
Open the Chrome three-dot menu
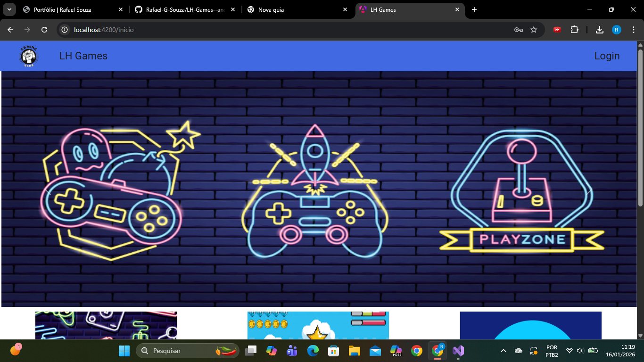(634, 29)
